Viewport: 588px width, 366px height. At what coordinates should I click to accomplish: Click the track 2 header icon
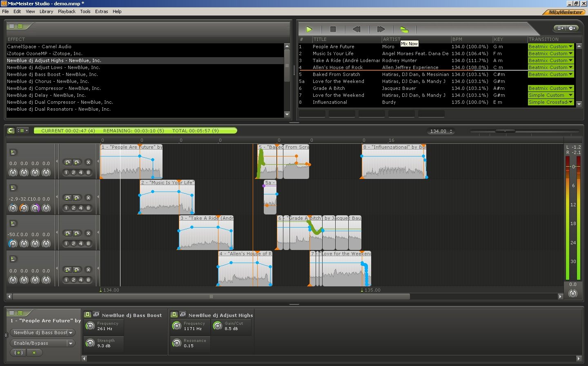(13, 188)
